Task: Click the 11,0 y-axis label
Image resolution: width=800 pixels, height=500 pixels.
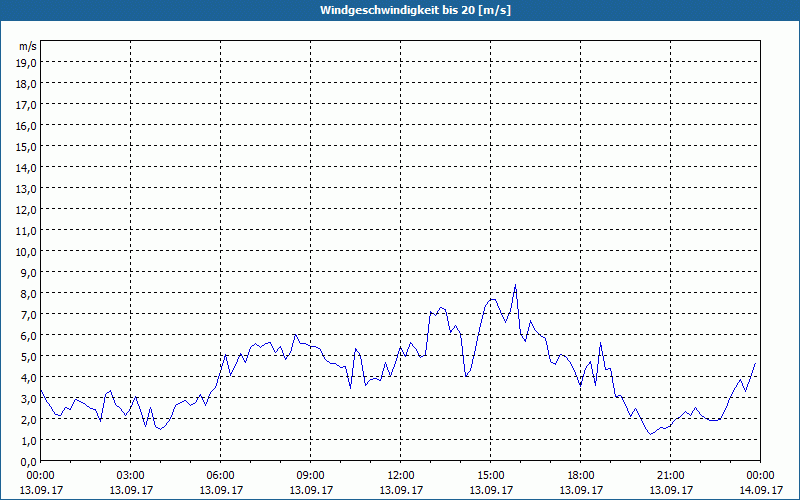Action: [x=28, y=231]
